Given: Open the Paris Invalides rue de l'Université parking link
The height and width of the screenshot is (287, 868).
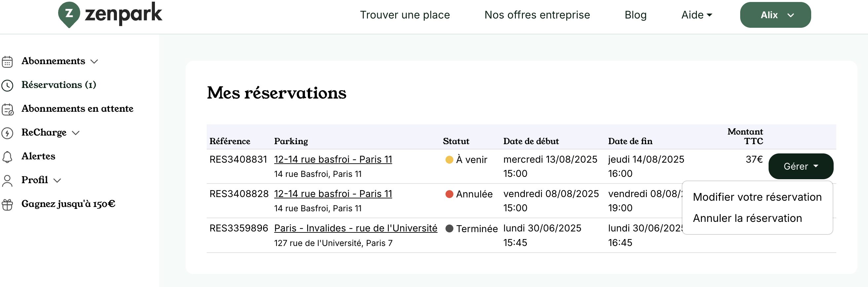Looking at the screenshot, I should tap(355, 228).
